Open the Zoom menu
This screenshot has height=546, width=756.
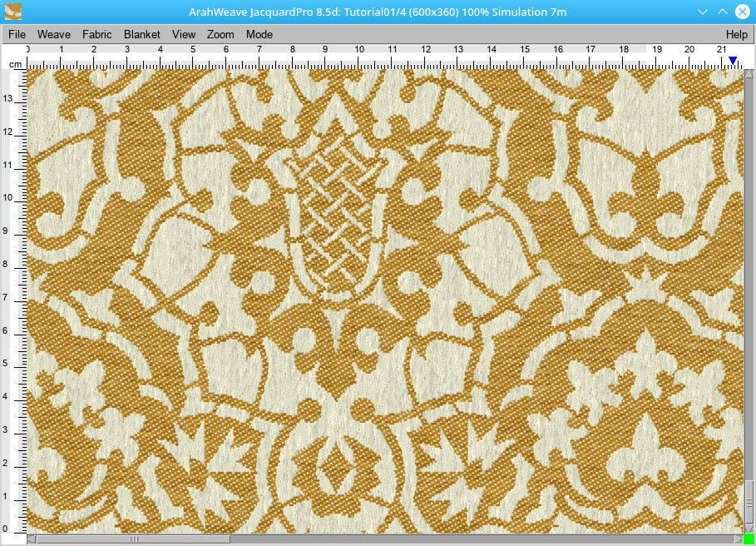[220, 35]
